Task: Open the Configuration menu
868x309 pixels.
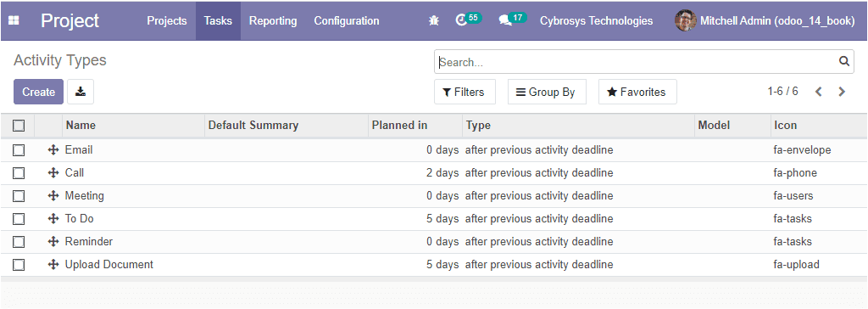Action: 347,21
